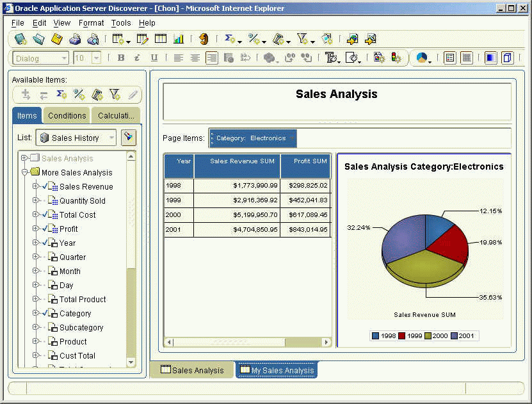The height and width of the screenshot is (404, 532).
Task: Click the Sigma total icon in Available Items
Action: tap(61, 95)
